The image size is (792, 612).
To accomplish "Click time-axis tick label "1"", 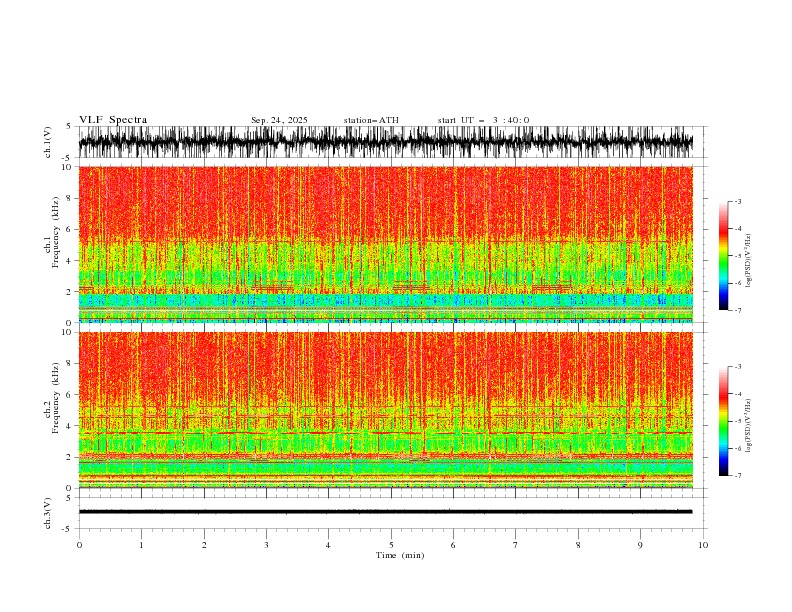I will [x=141, y=545].
